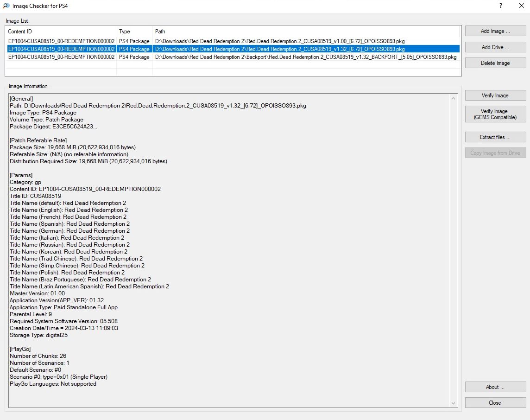Viewport: 530px width, 420px height.
Task: Click Verify Image (GEMS Compatible) button
Action: coord(495,114)
